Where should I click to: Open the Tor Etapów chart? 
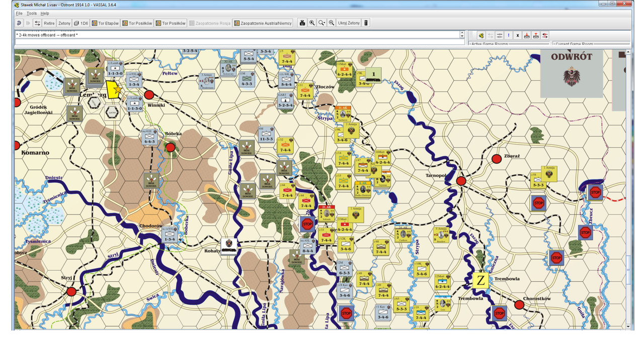pos(105,23)
